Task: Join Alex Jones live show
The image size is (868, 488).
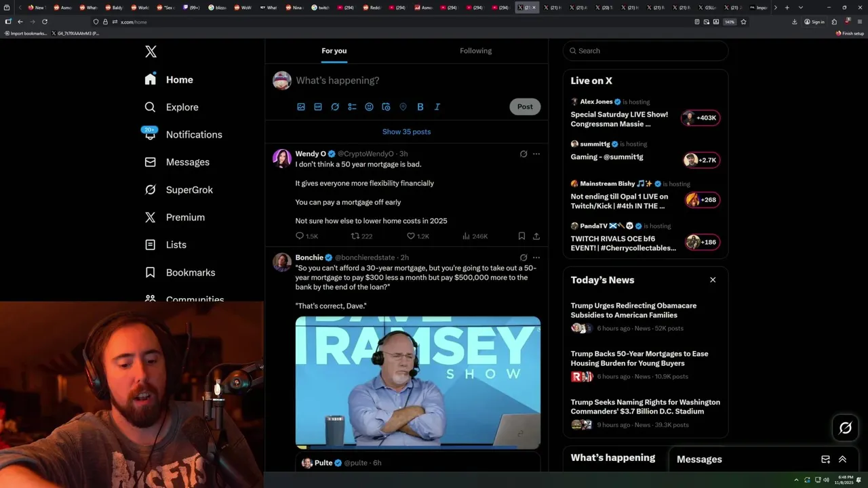Action: point(645,113)
